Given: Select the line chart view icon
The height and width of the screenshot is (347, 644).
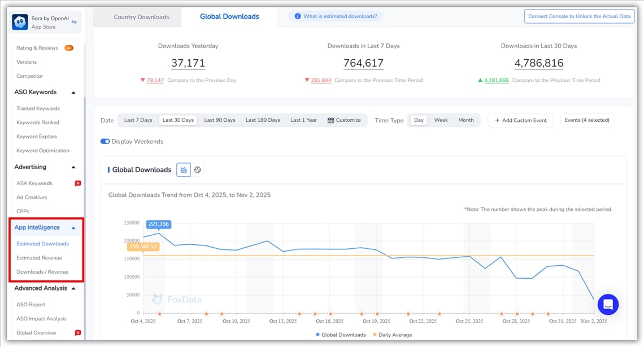Looking at the screenshot, I should (183, 169).
